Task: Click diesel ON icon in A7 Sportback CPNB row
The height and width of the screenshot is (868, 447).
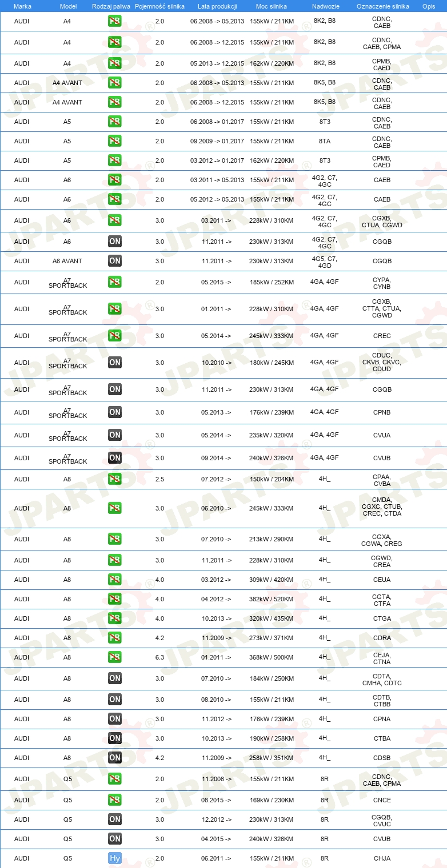Action: coord(115,412)
